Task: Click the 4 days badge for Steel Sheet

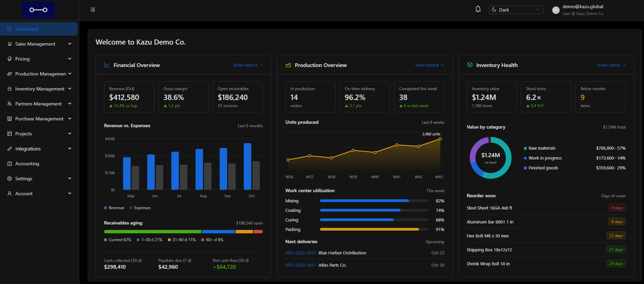Action: [617, 208]
